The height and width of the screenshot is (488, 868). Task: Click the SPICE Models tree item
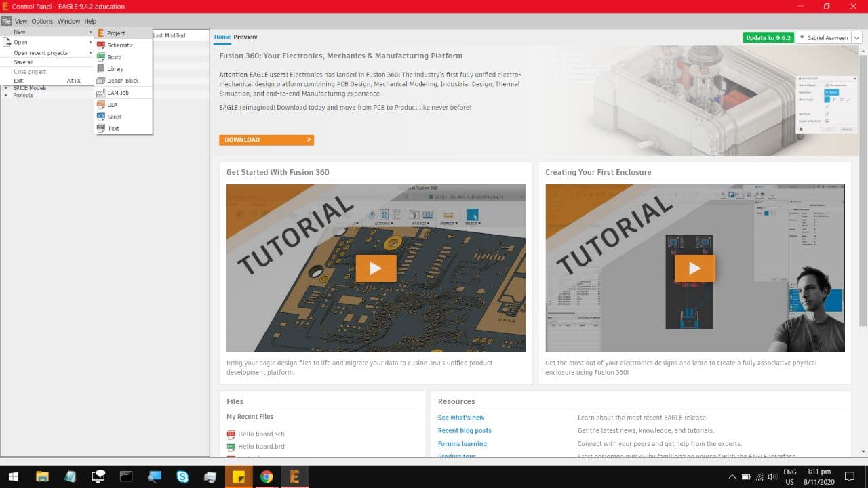click(x=29, y=88)
